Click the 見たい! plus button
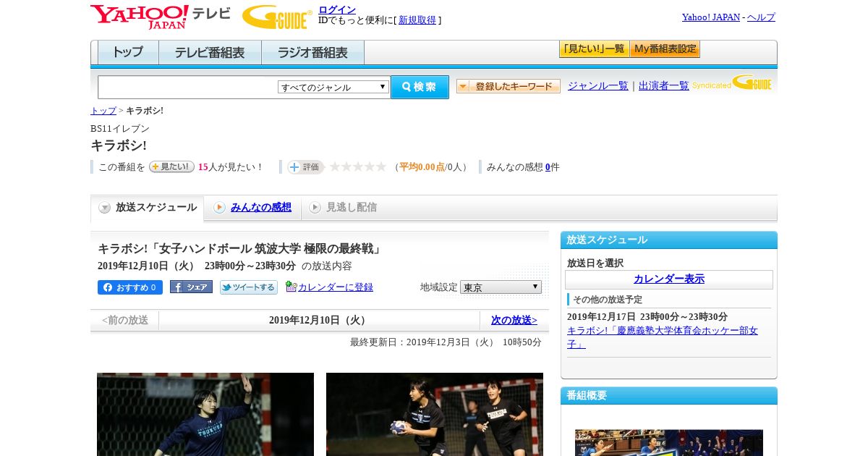Screen dimensions: 868x456 pyautogui.click(x=171, y=166)
